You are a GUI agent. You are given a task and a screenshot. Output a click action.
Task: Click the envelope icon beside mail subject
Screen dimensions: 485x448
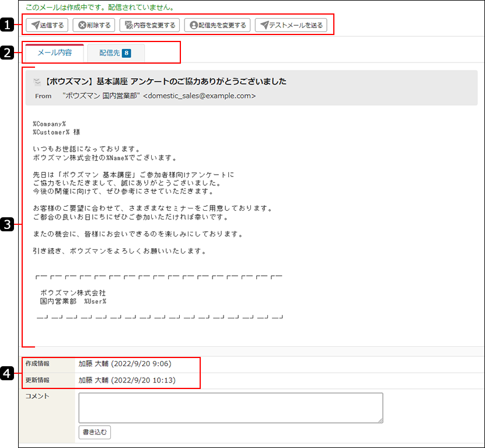37,82
